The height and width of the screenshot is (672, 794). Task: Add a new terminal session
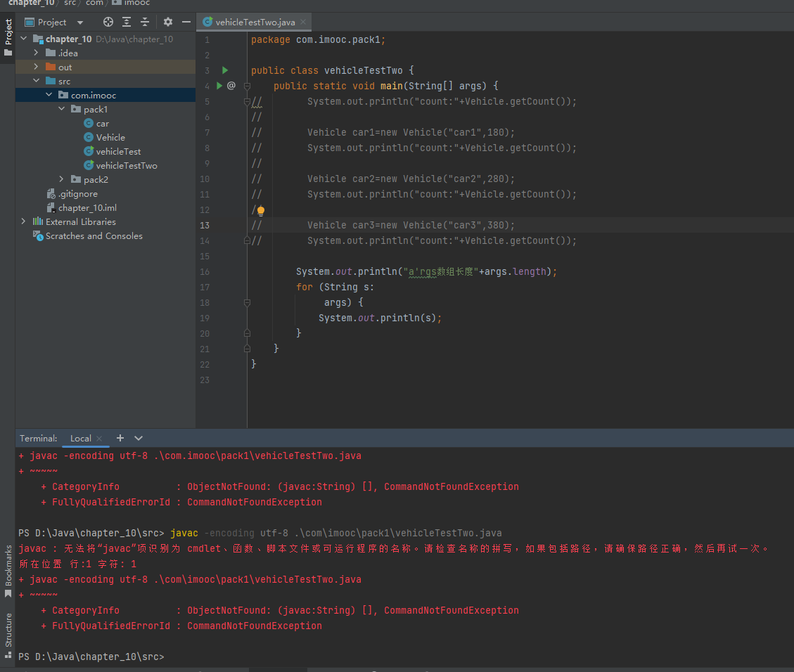pos(120,438)
